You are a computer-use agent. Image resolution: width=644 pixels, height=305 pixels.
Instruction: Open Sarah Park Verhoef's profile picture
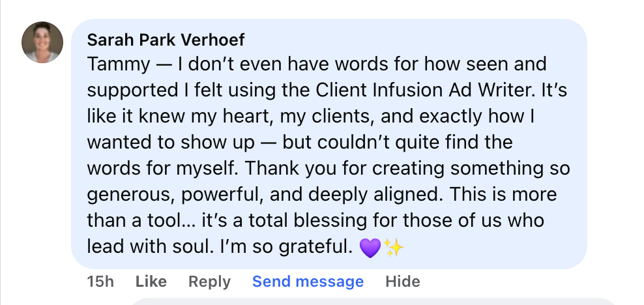tap(42, 42)
